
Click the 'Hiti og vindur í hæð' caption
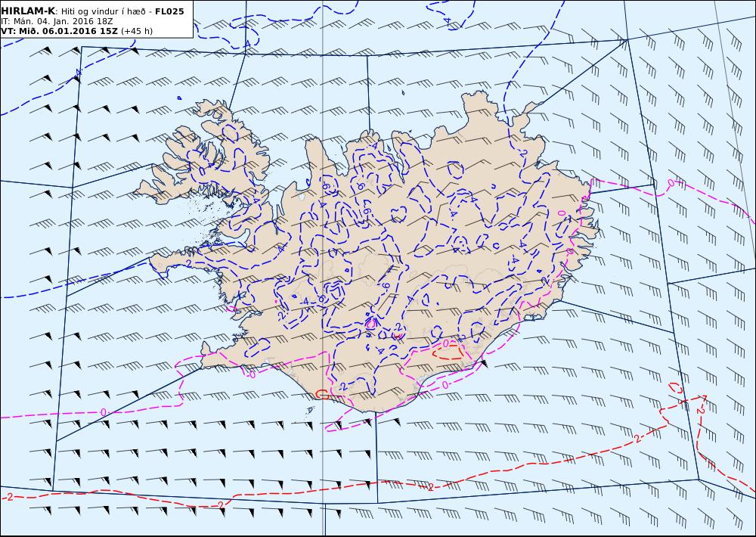click(x=104, y=11)
